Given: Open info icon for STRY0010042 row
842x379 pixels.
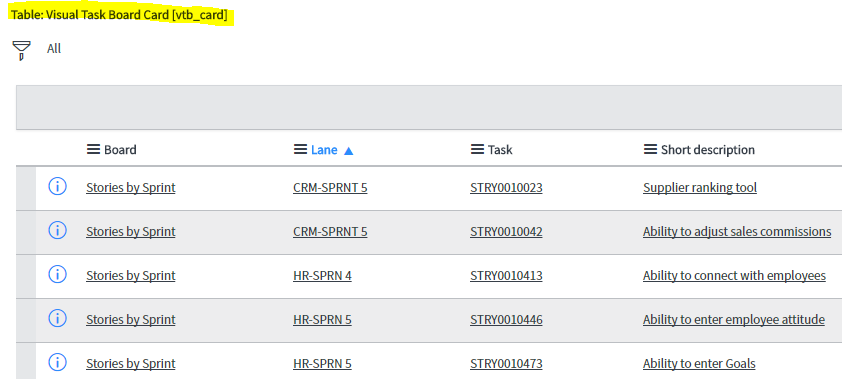Looking at the screenshot, I should coord(57,231).
